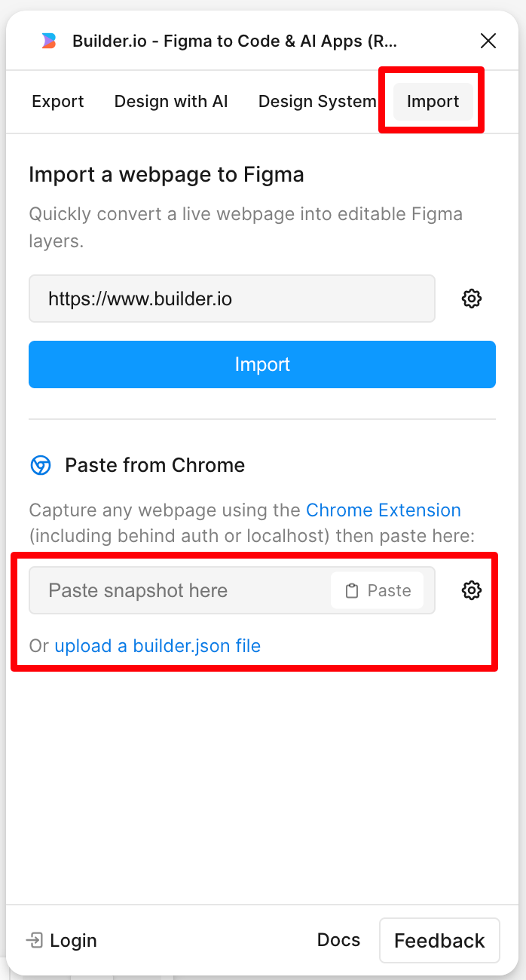526x980 pixels.
Task: Open settings gear beside the URL field
Action: 472,299
